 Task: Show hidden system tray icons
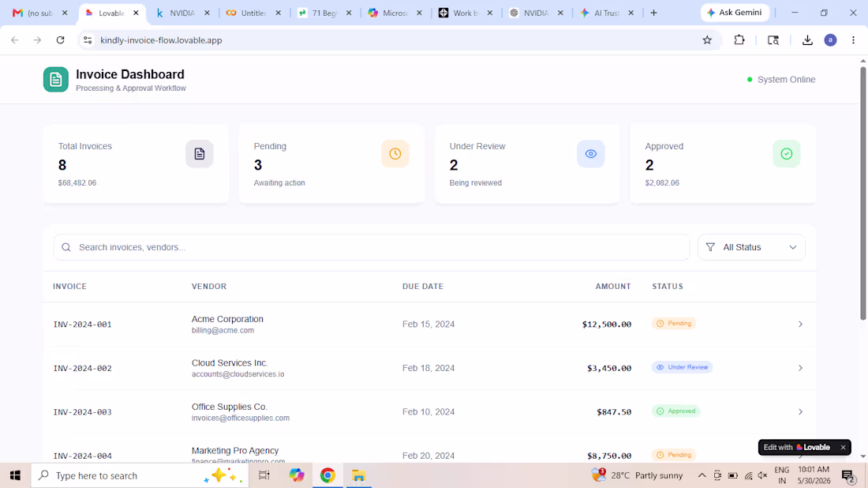pos(702,475)
